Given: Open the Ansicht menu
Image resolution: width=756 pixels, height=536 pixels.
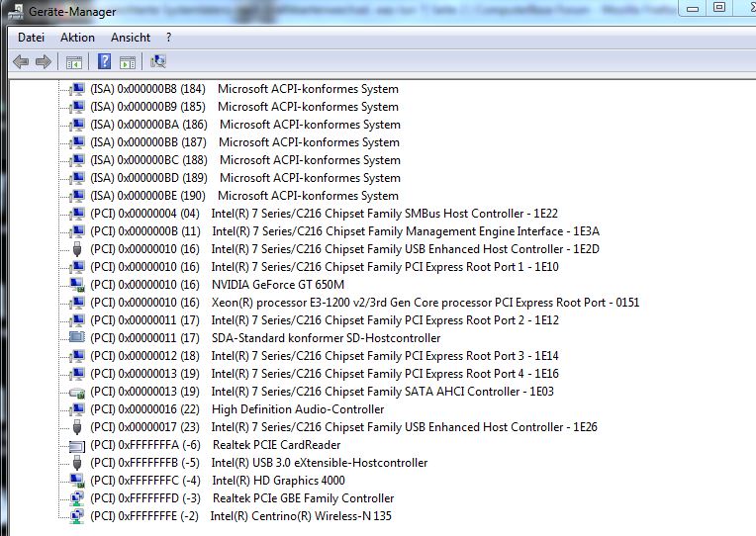Looking at the screenshot, I should 131,38.
